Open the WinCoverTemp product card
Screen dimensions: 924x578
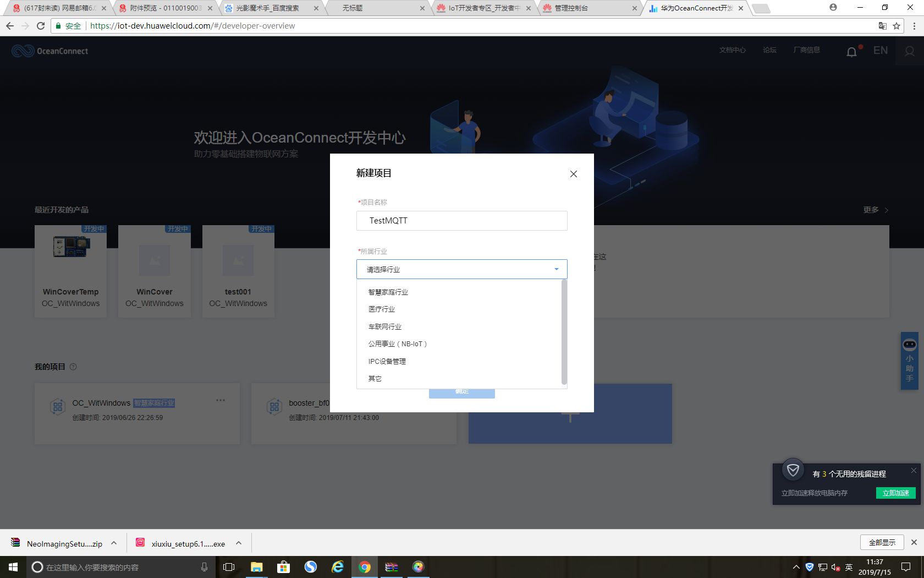point(71,271)
